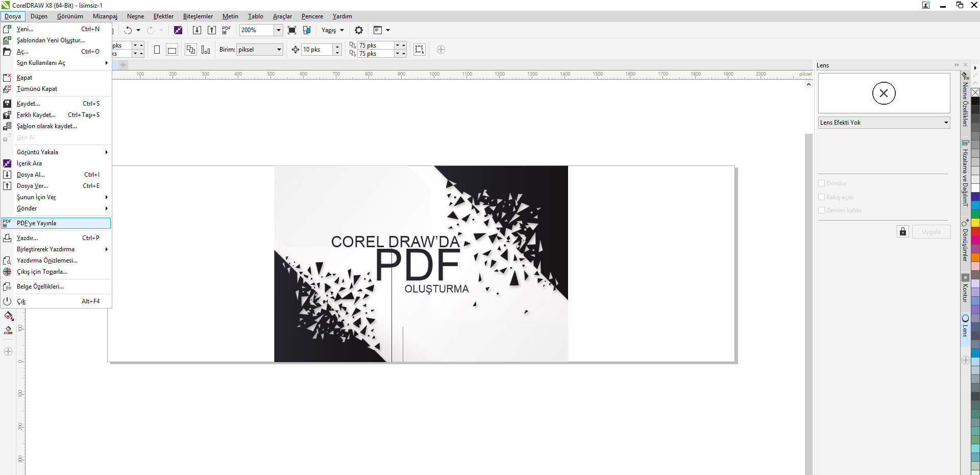This screenshot has height=475, width=980.
Task: Open the Efektler menu
Action: (163, 16)
